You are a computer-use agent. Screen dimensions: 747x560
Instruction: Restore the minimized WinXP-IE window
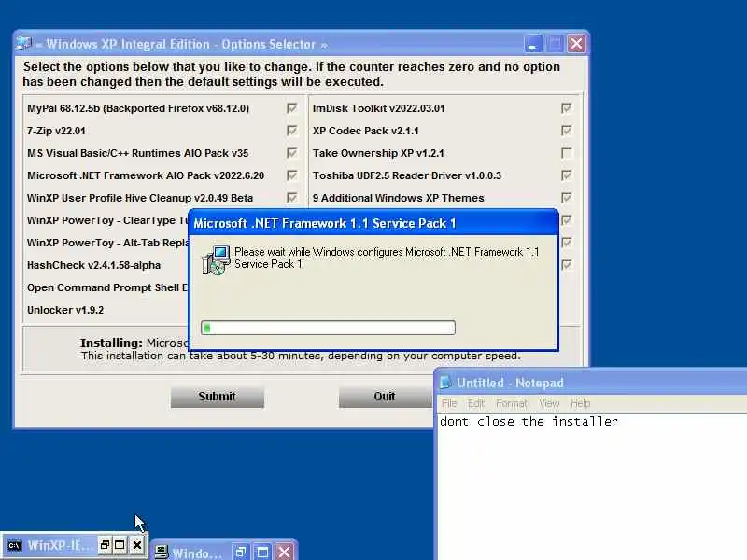pyautogui.click(x=105, y=544)
